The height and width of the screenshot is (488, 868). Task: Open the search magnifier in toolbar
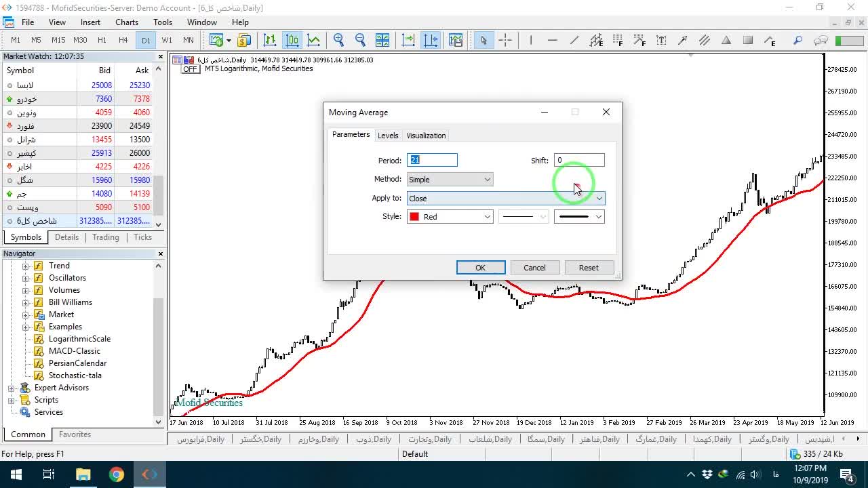pyautogui.click(x=798, y=40)
